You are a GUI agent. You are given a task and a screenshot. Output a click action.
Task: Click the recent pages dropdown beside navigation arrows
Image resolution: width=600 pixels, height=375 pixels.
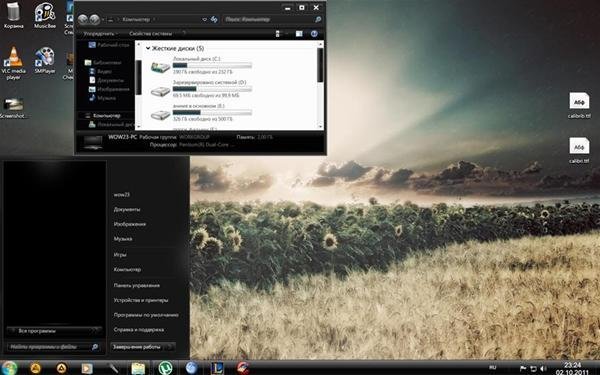click(103, 19)
